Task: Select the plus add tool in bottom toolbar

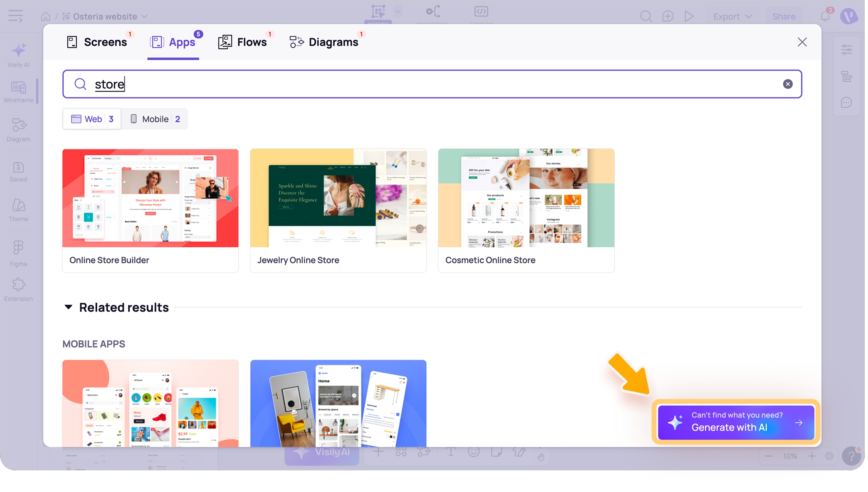Action: pos(378,452)
